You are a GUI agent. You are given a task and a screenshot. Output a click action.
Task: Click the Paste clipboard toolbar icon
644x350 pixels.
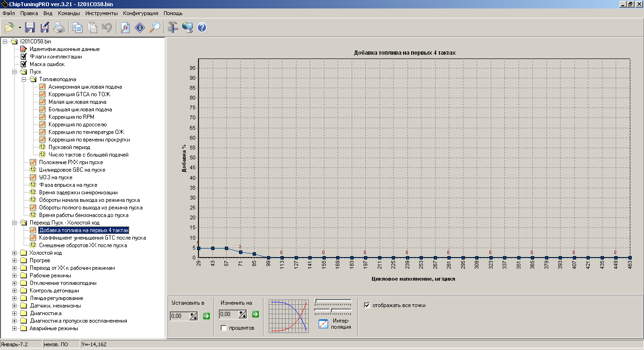pos(92,27)
